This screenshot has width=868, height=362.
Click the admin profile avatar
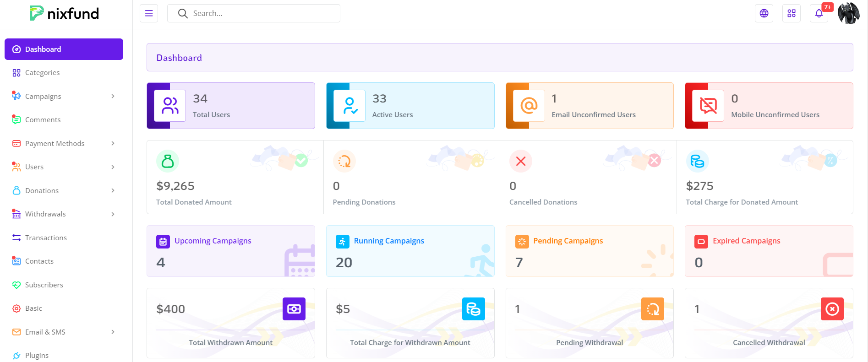(848, 13)
